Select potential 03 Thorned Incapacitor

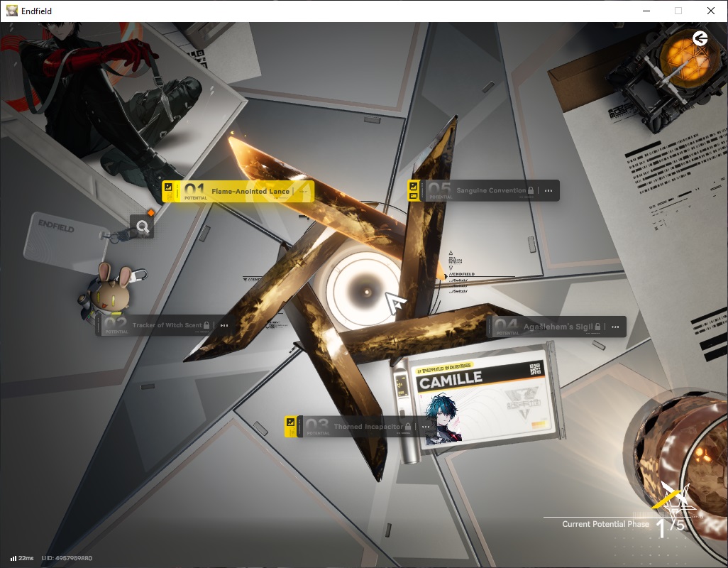(x=360, y=426)
